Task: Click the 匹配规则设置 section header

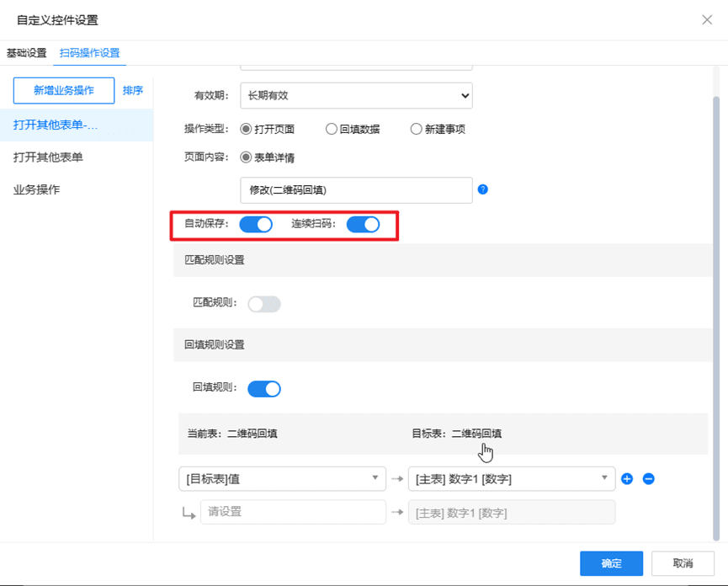Action: tap(443, 260)
